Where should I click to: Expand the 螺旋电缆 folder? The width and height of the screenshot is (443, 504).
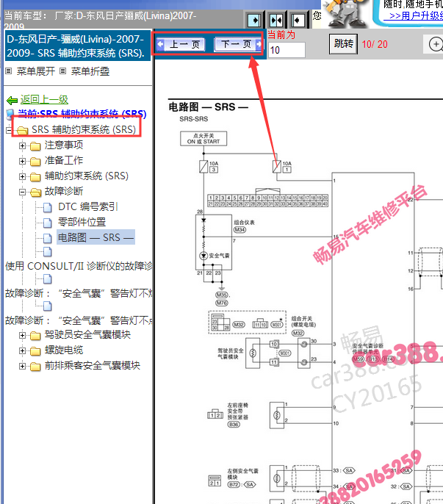(22, 350)
